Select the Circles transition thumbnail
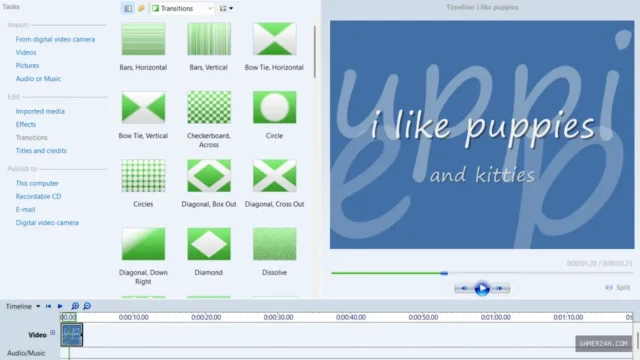The height and width of the screenshot is (360, 640). click(143, 176)
